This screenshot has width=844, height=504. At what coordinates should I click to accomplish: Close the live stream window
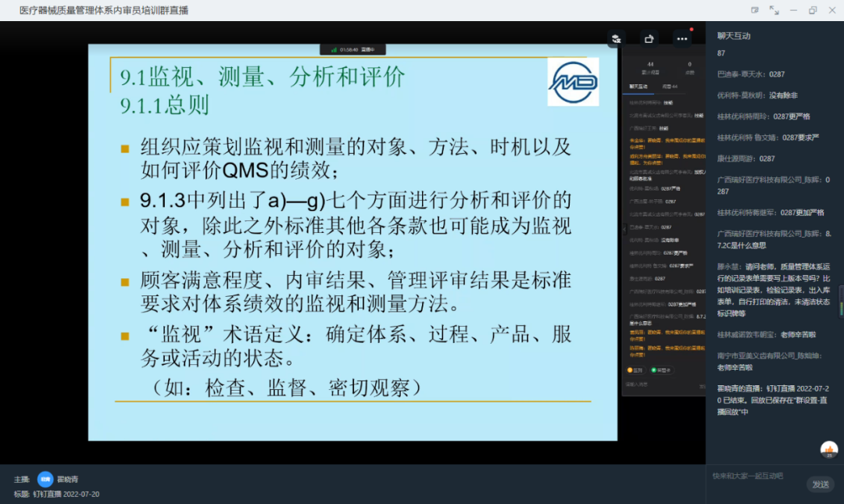pos(832,10)
